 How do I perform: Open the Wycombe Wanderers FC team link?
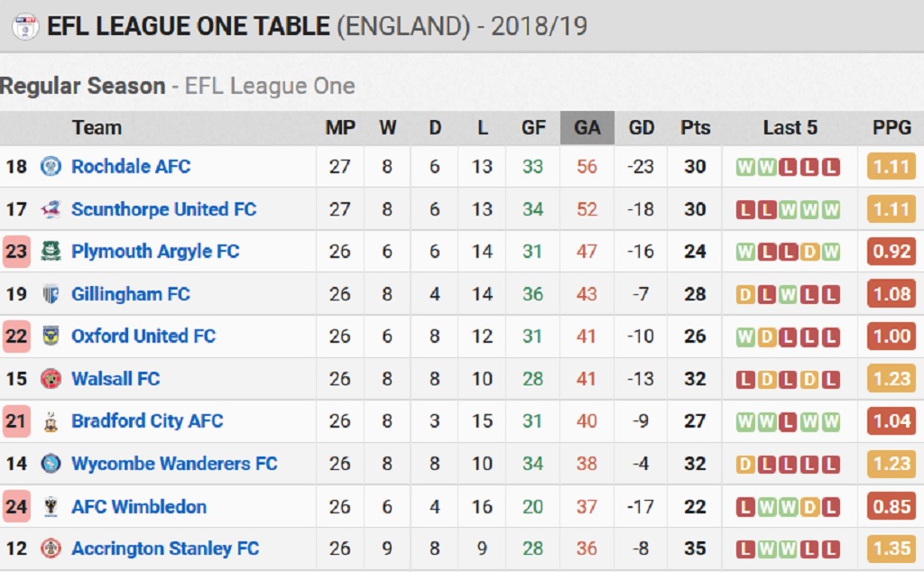174,464
